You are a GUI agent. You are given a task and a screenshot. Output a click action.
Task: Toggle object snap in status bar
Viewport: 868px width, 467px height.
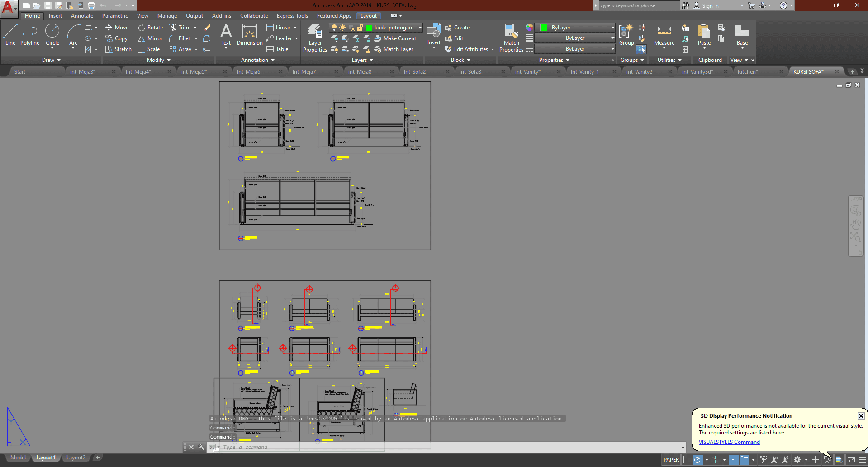745,460
